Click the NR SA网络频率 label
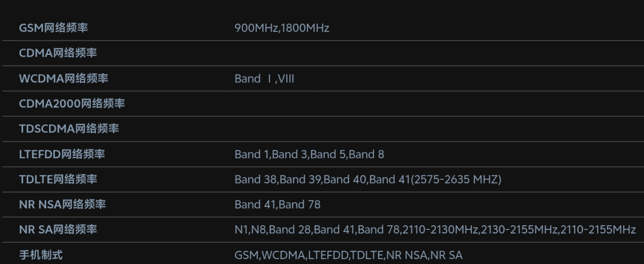The image size is (644, 264). point(58,229)
